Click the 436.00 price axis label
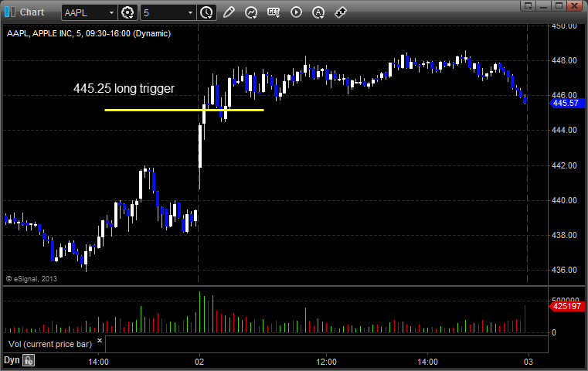588x371 pixels. [564, 270]
